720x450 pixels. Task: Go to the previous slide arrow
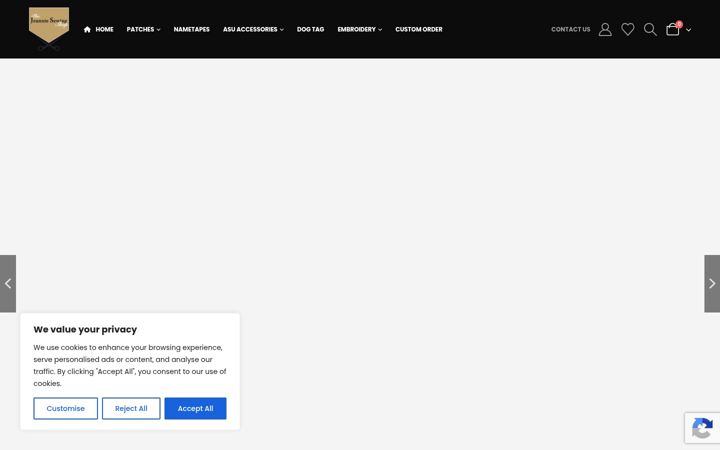click(8, 284)
